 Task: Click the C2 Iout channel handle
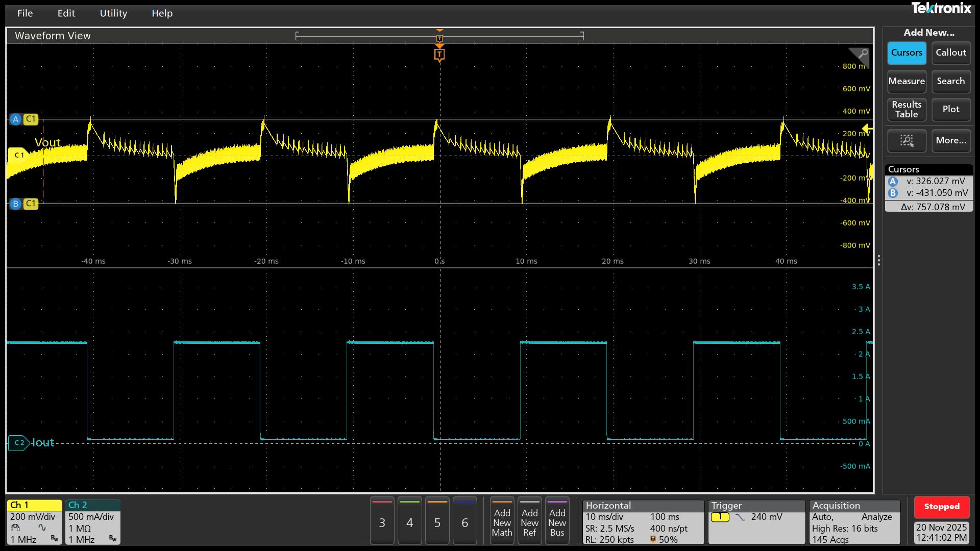pyautogui.click(x=19, y=443)
